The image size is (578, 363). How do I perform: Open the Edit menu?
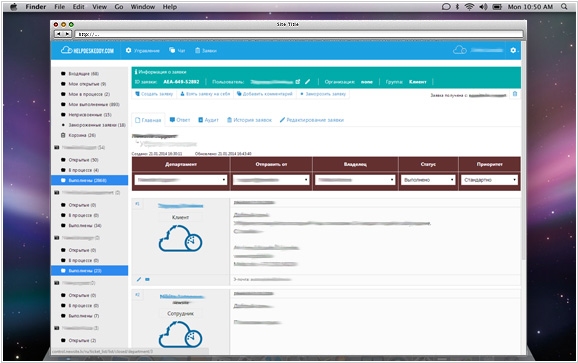pyautogui.click(x=79, y=7)
